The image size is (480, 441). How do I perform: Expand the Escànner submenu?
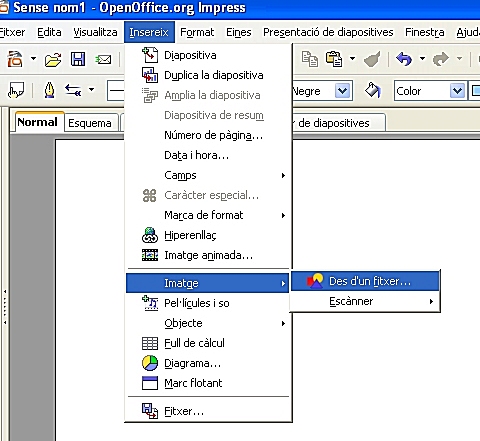coord(365,301)
